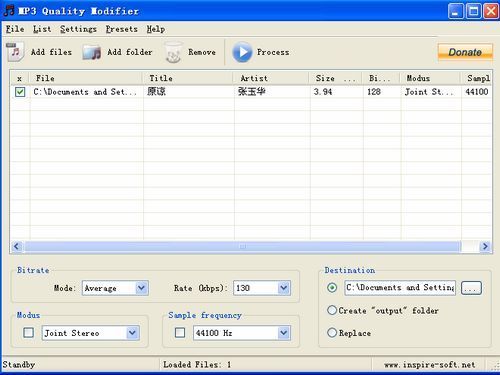Image resolution: width=500 pixels, height=375 pixels.
Task: Click the Size column header
Action: 336,78
